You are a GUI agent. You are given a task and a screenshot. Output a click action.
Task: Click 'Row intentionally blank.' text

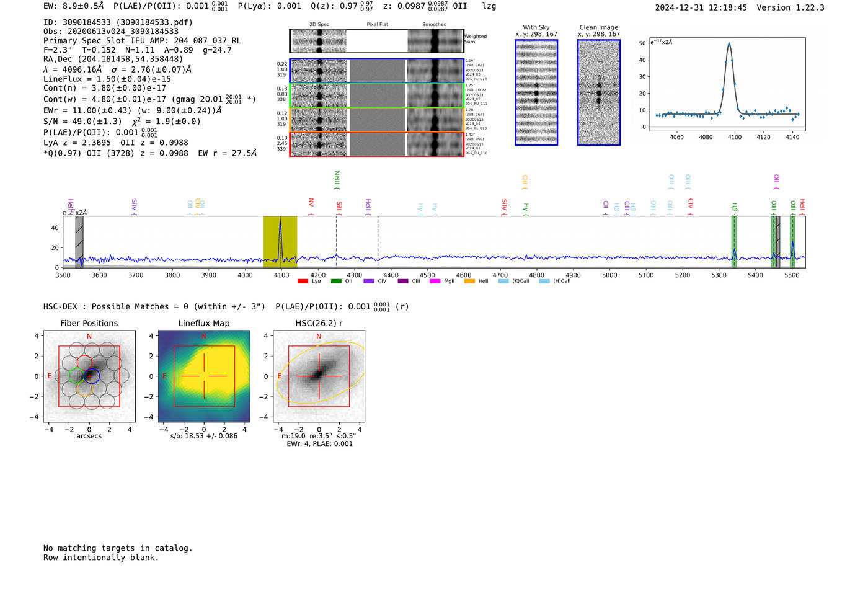(101, 557)
